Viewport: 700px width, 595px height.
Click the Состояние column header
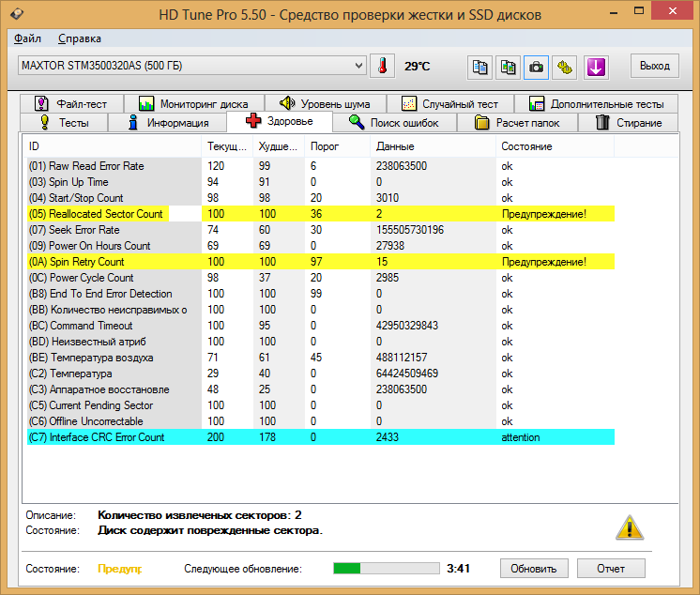pyautogui.click(x=555, y=146)
